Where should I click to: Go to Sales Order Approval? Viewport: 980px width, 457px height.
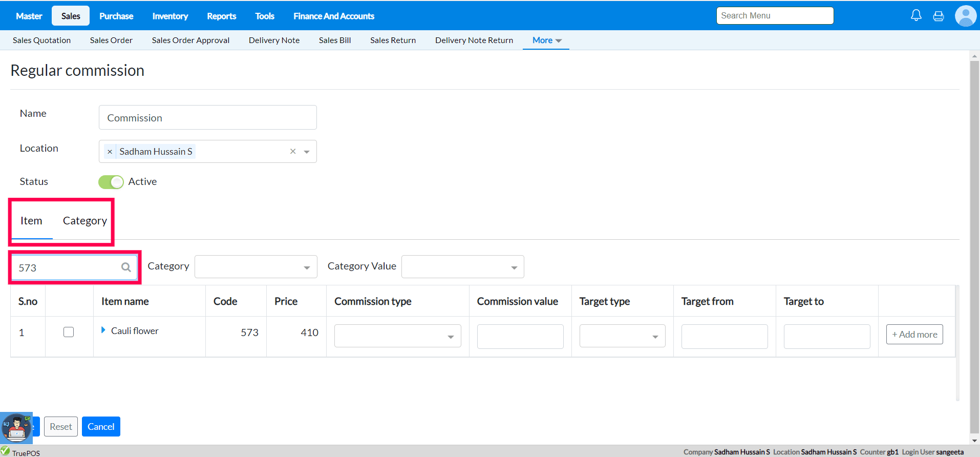coord(190,40)
